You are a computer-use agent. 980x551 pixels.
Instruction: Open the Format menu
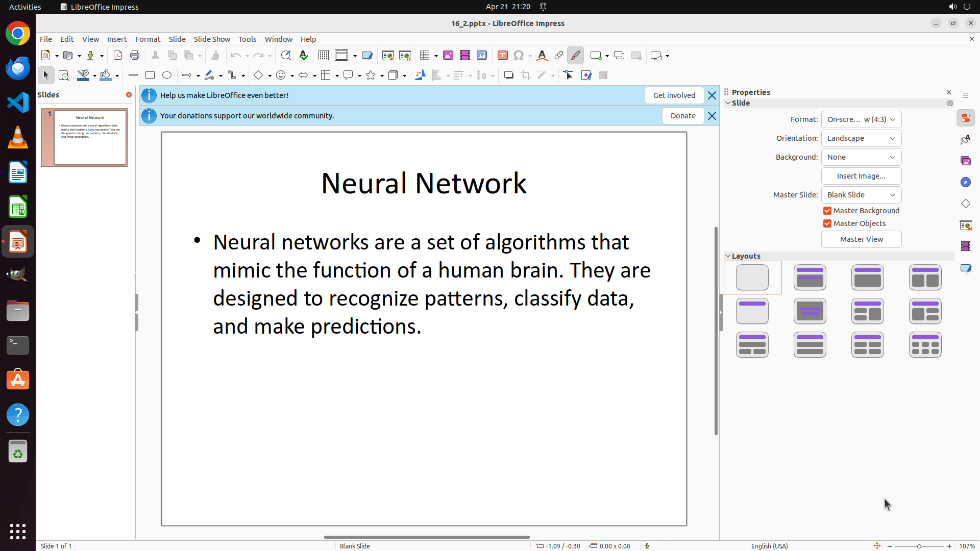(x=148, y=39)
